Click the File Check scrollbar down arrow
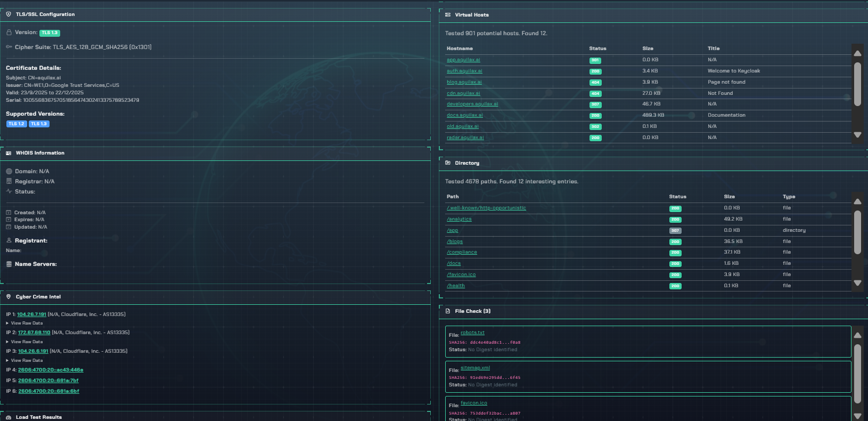868x421 pixels. tap(857, 416)
